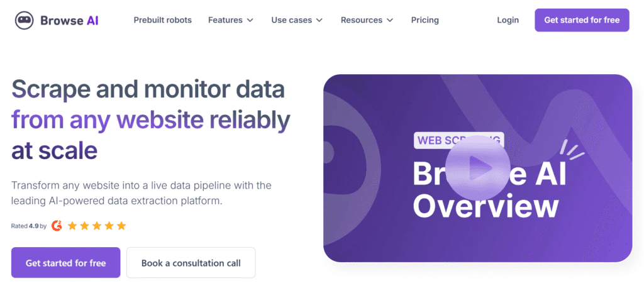Click the G2 rating badge icon

tap(57, 225)
